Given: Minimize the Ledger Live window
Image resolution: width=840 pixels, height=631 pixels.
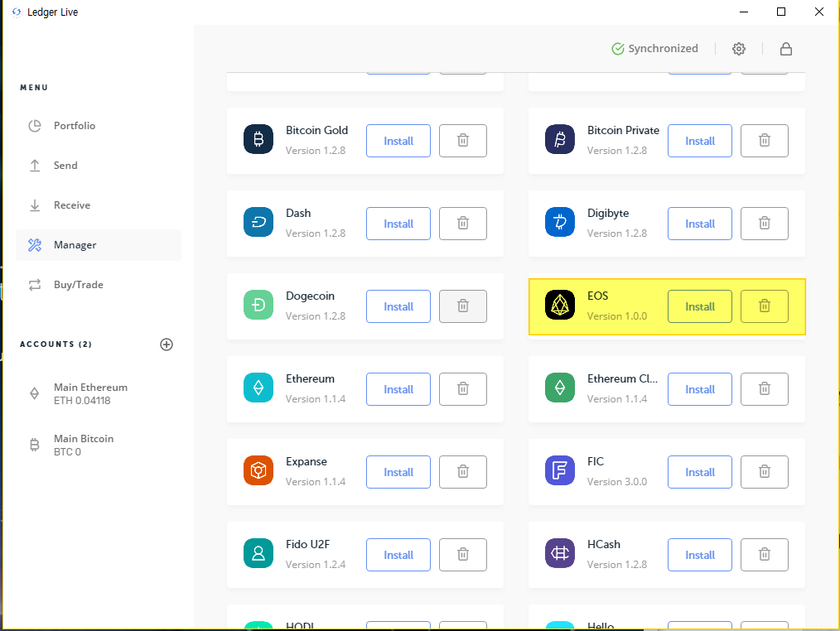Looking at the screenshot, I should [744, 12].
